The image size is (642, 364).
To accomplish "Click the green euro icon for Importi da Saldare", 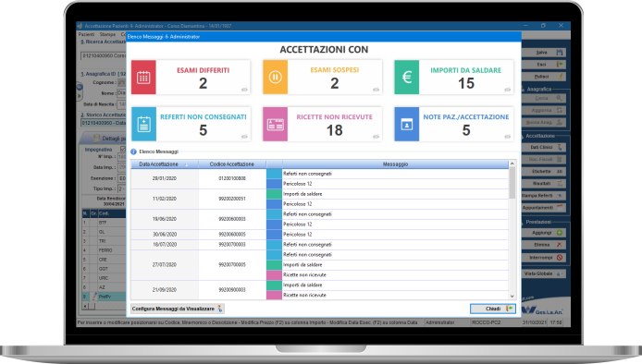I will click(x=407, y=77).
